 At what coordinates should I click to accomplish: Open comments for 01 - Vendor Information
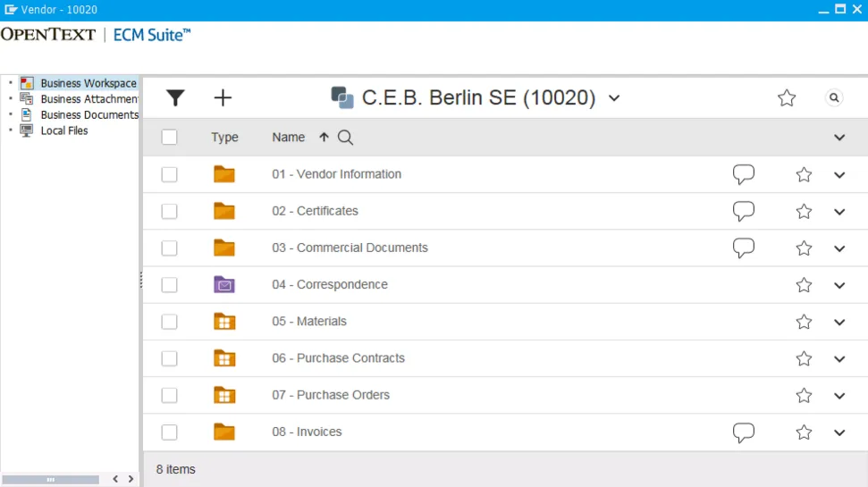point(743,174)
